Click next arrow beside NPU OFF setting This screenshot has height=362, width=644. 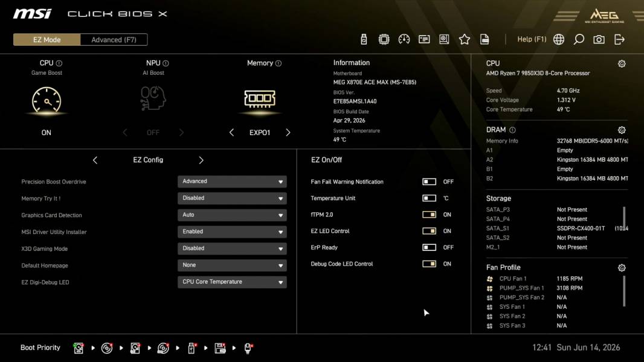(x=181, y=132)
